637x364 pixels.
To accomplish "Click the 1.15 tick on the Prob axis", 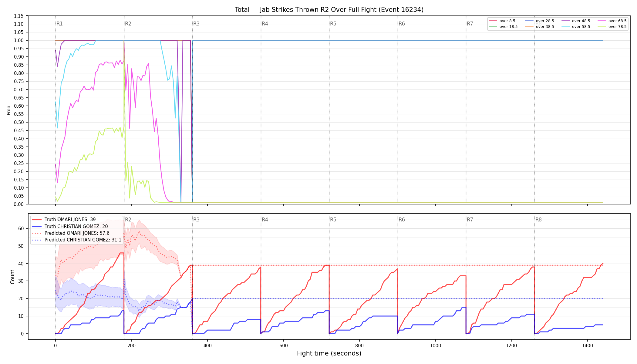I will [19, 16].
